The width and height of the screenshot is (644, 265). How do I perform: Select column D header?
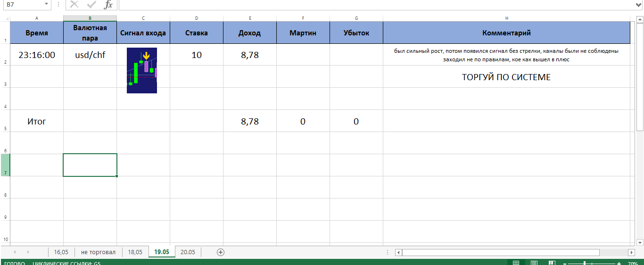click(197, 18)
